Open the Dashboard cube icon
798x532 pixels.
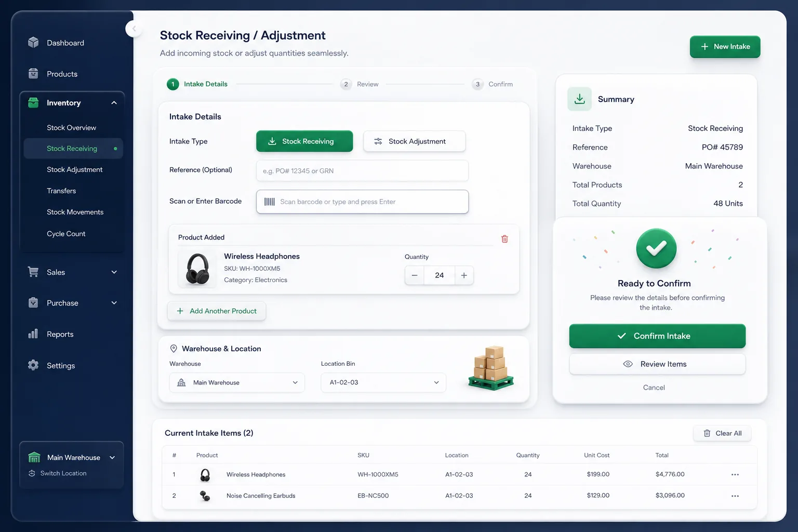33,43
